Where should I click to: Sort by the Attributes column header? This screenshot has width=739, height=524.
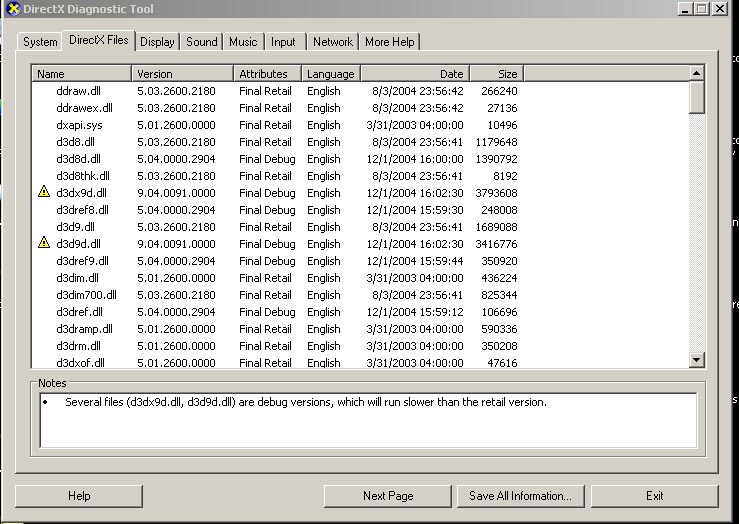[267, 74]
